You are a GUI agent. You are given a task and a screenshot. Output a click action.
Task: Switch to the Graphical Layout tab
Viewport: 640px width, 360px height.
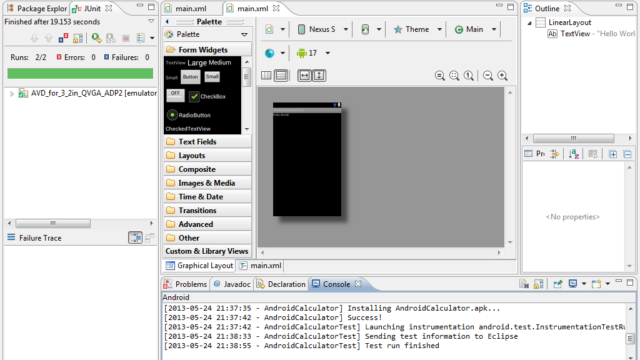point(199,266)
